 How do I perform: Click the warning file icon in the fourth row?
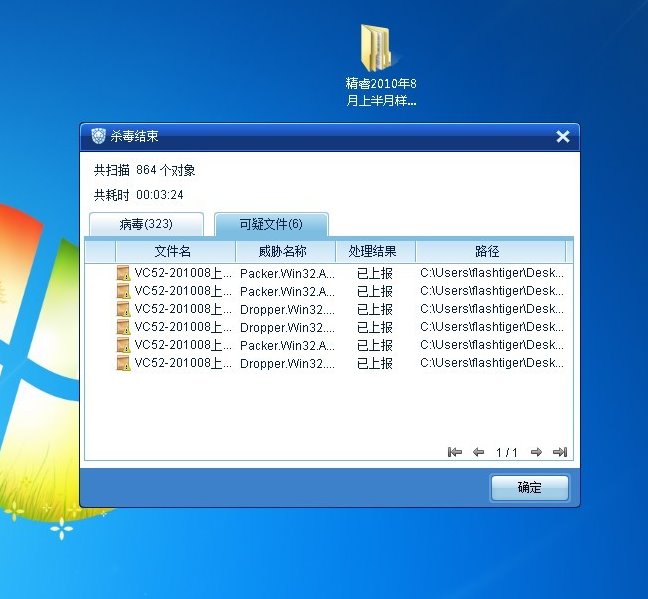pos(123,327)
